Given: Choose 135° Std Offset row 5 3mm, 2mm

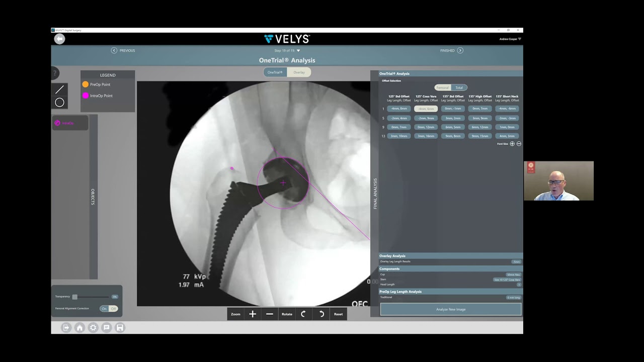Looking at the screenshot, I should [x=453, y=118].
